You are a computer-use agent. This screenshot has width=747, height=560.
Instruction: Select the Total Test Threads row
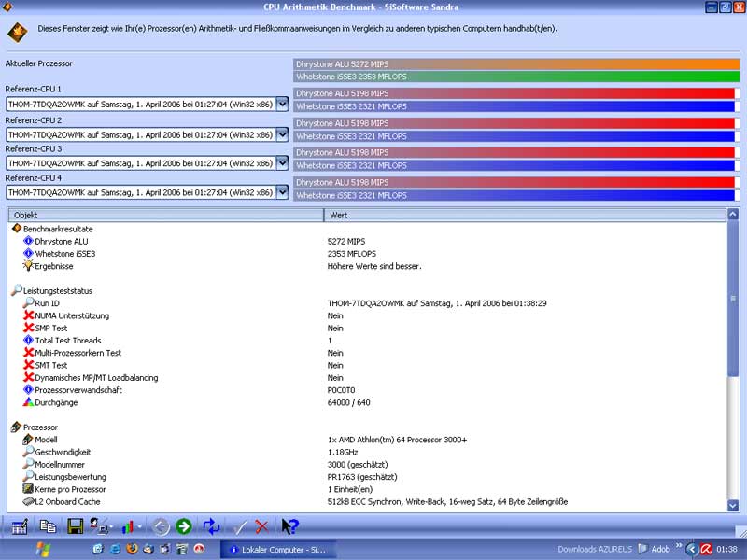click(x=62, y=341)
